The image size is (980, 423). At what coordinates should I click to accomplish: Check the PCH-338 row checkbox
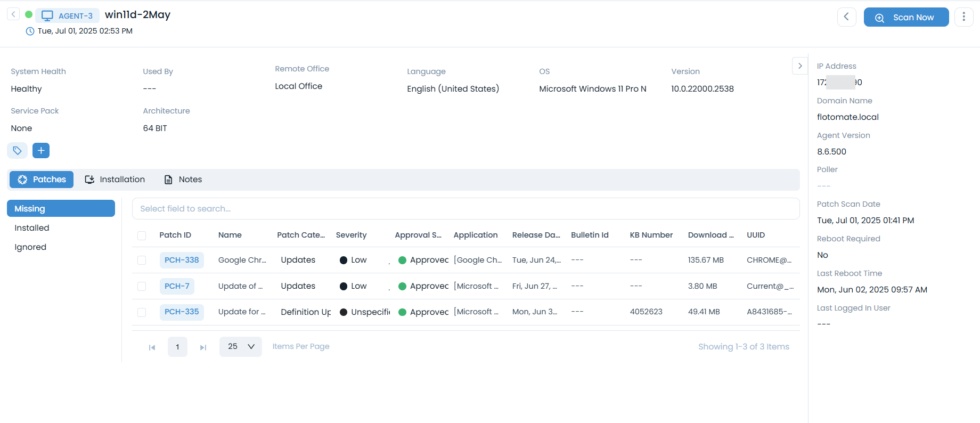pos(142,260)
